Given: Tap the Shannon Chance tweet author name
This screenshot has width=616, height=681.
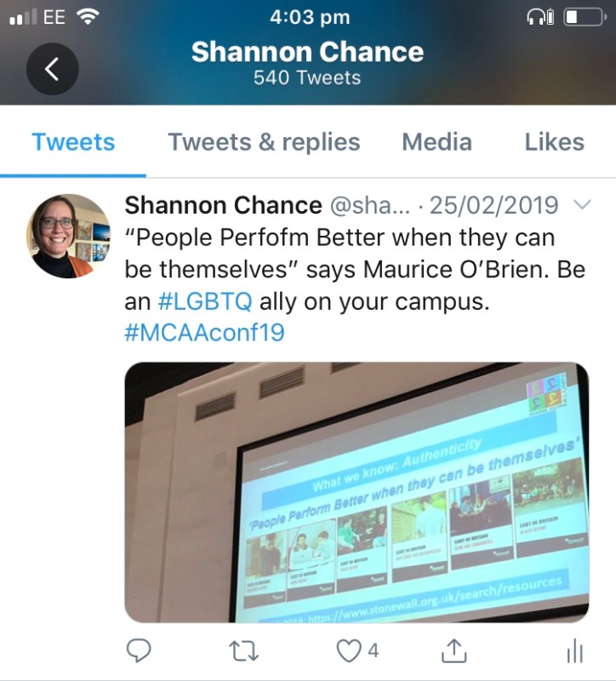Looking at the screenshot, I should tap(223, 205).
